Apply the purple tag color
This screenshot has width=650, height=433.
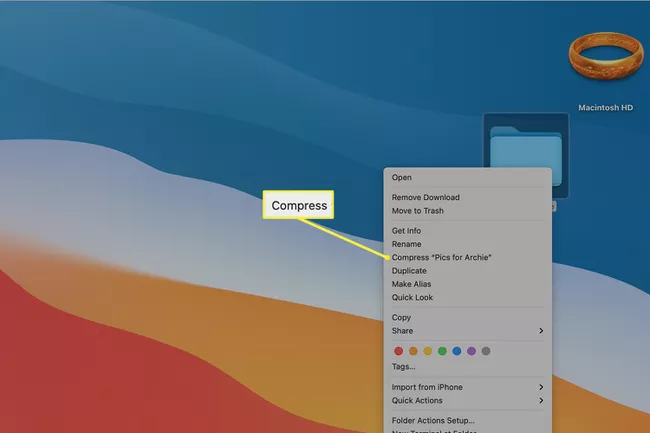click(x=471, y=351)
